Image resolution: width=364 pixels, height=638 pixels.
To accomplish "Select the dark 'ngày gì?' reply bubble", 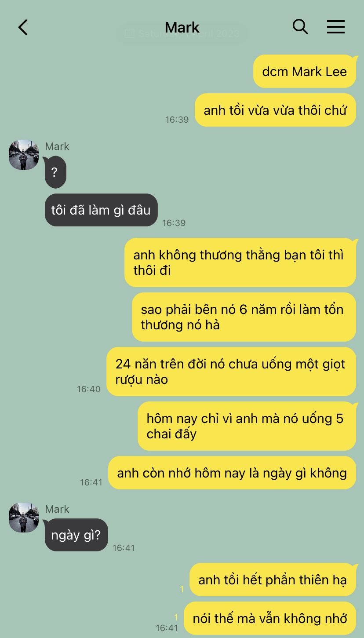I will click(76, 535).
